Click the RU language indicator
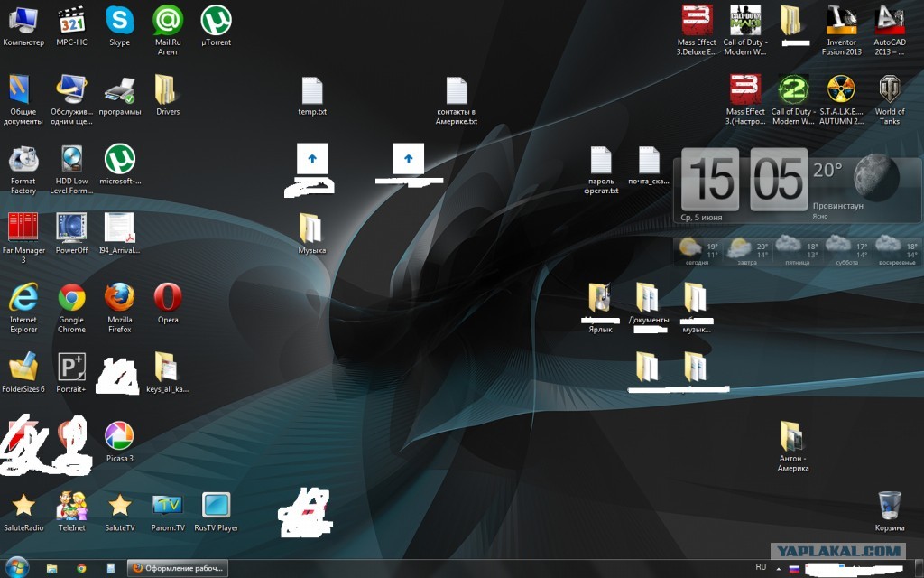This screenshot has width=924, height=578. [761, 568]
